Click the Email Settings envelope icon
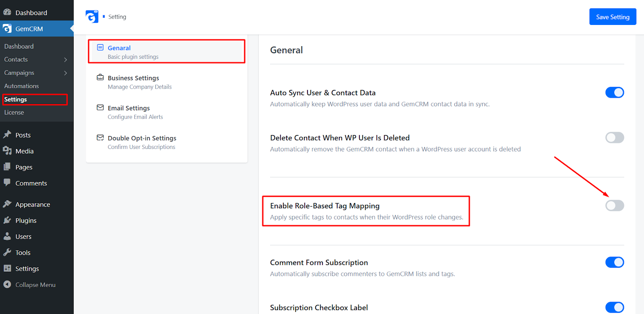This screenshot has width=644, height=314. click(x=100, y=107)
